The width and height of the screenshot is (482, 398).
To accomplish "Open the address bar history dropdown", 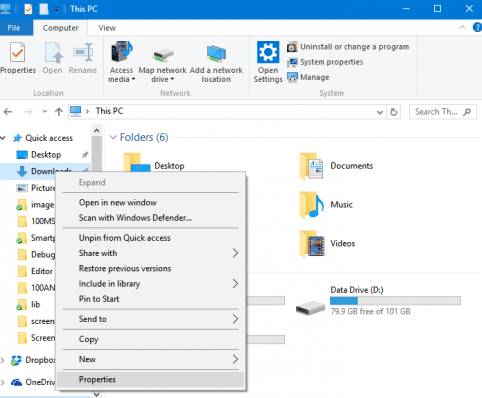I will [x=379, y=112].
